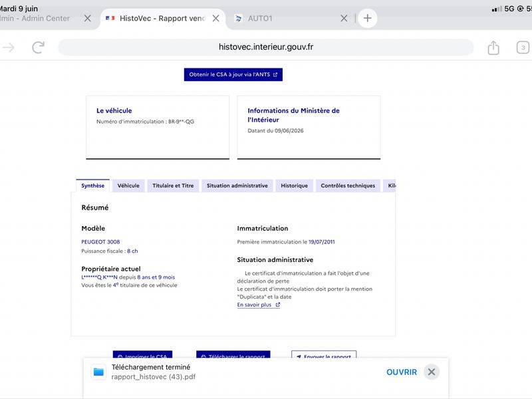
Task: Click the Le véhicule card heading
Action: click(114, 110)
